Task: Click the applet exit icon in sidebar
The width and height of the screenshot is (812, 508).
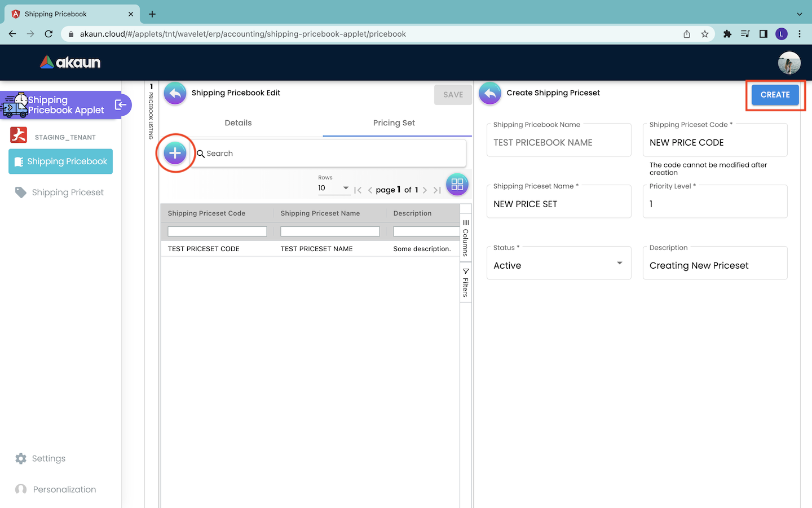Action: [x=120, y=105]
